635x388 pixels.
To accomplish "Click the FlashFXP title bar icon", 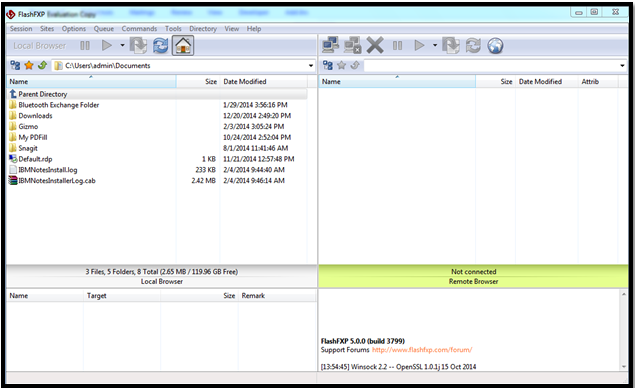I will coord(11,14).
